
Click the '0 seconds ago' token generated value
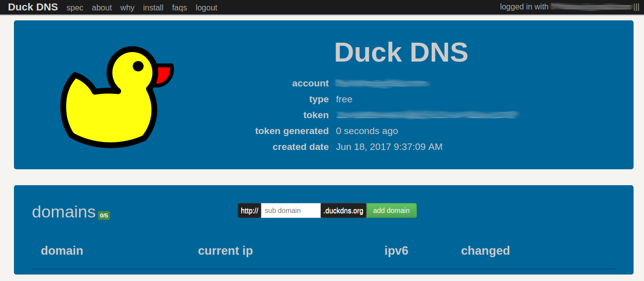pyautogui.click(x=367, y=131)
